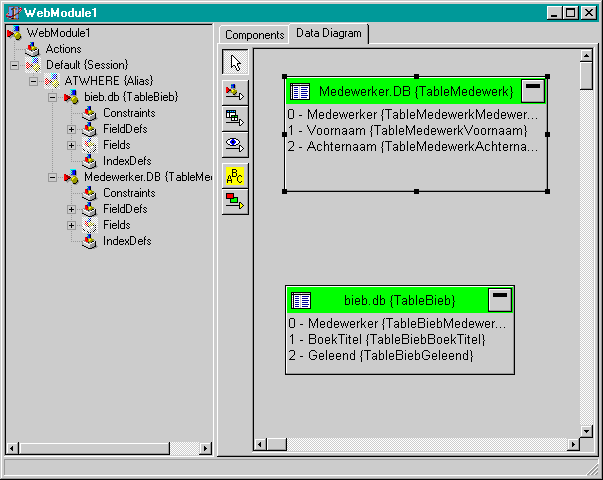Screen dimensions: 603x480
Task: Select IndexDefs under bieb.db
Action: point(127,161)
